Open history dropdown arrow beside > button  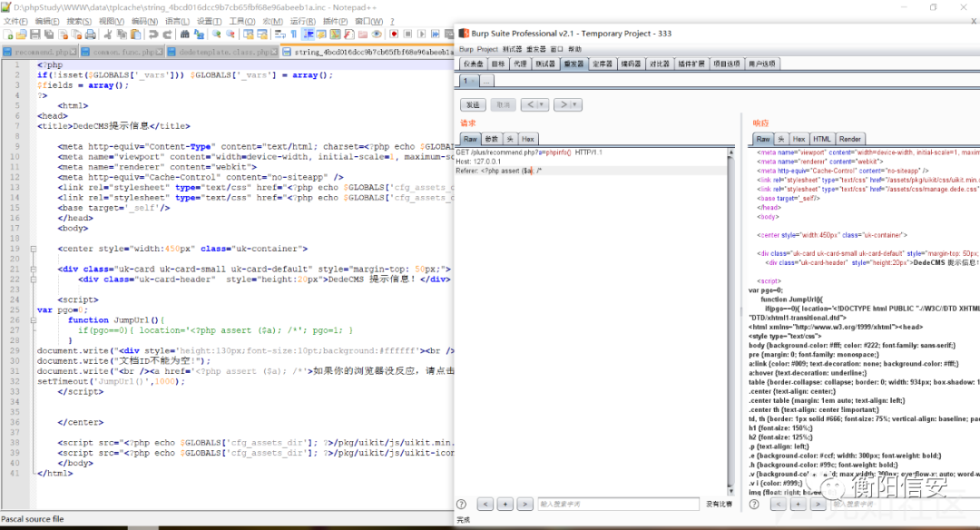click(x=575, y=104)
